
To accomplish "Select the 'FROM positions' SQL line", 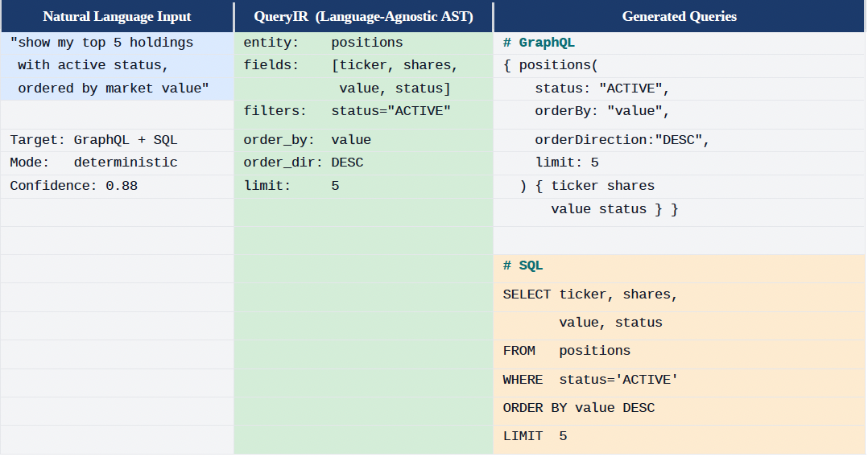I will pos(566,351).
